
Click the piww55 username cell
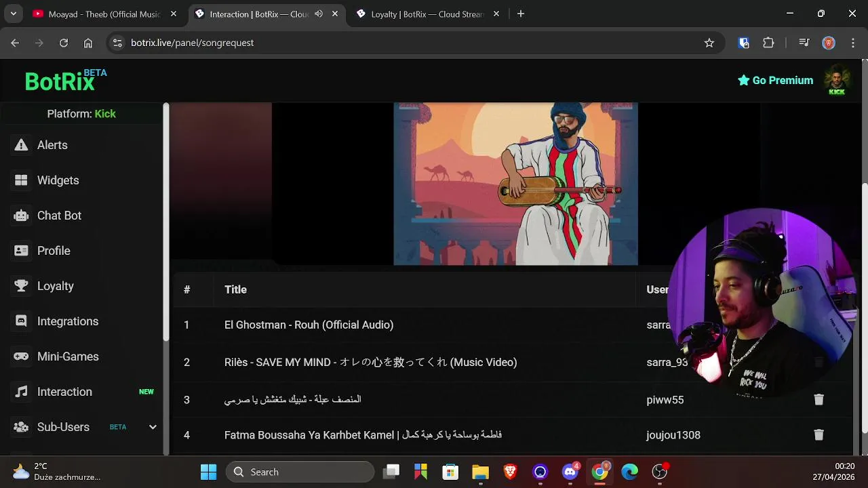[665, 400]
